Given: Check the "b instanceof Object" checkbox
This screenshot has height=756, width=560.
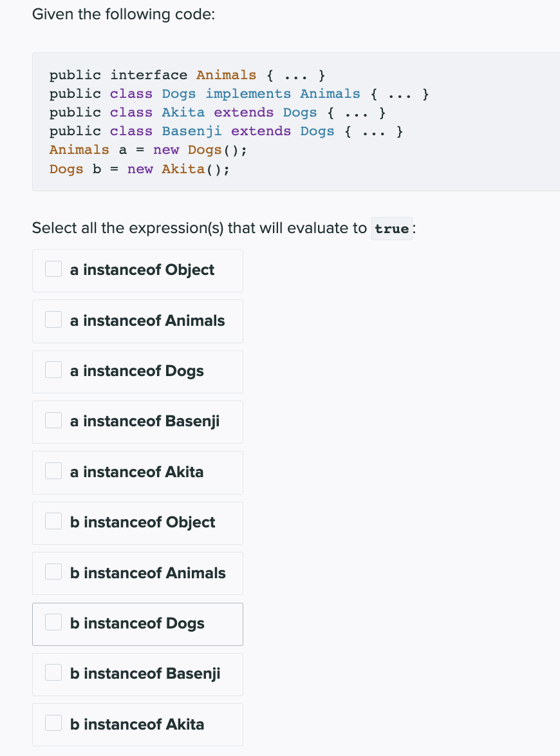Looking at the screenshot, I should point(53,520).
